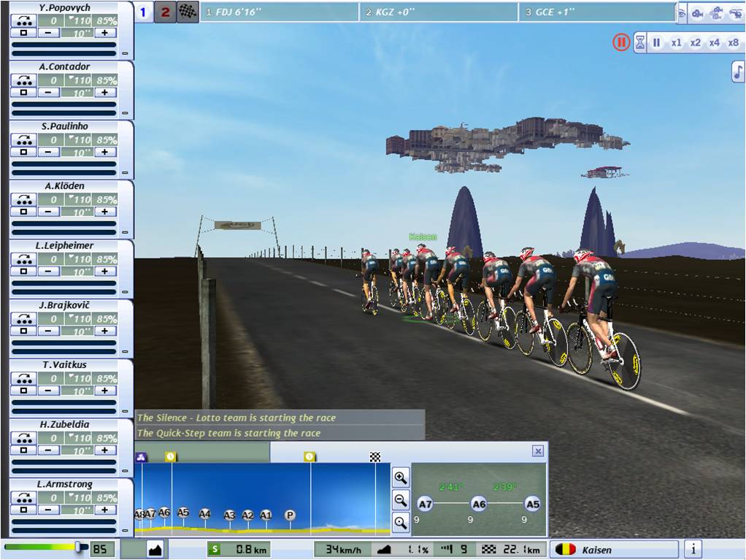This screenshot has height=560, width=746.
Task: Increase the gap with plus for L.Leipheimer
Action: click(x=105, y=271)
